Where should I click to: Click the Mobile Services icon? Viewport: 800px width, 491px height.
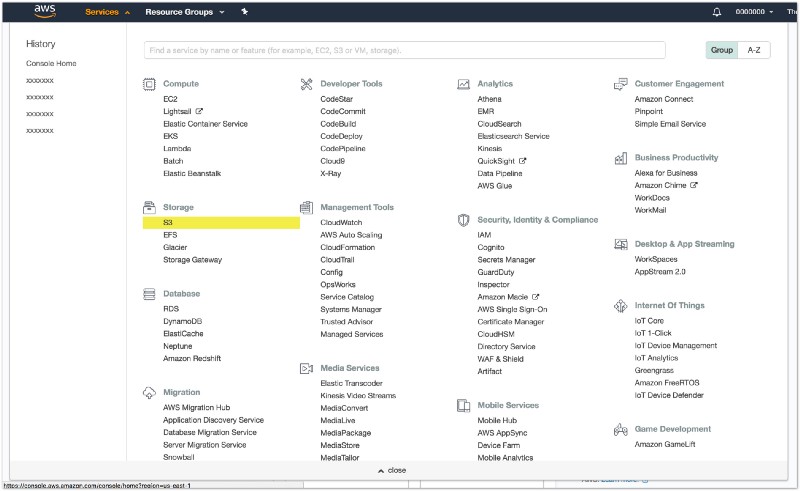[x=463, y=406]
